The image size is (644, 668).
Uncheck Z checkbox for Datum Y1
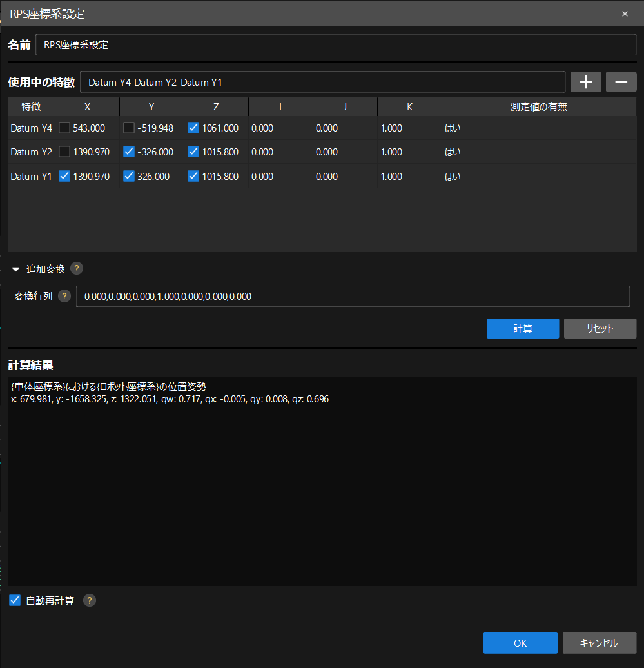(x=193, y=176)
